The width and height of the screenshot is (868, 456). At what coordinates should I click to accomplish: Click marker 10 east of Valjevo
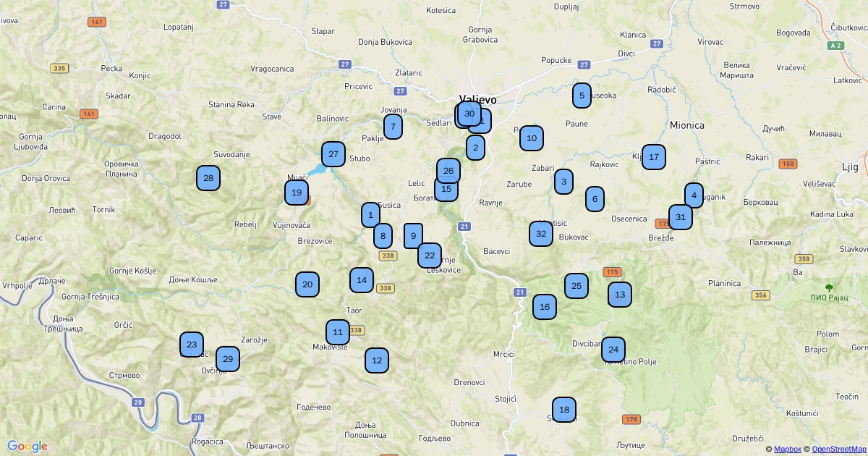click(532, 138)
